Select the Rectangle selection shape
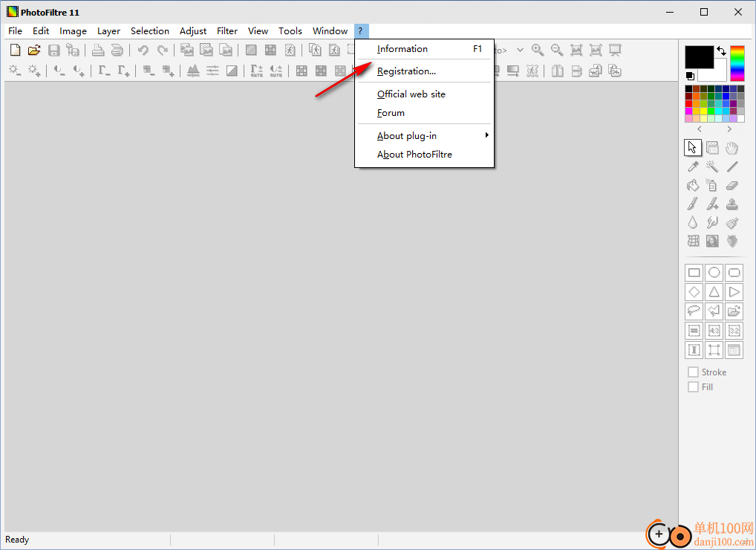The image size is (756, 550). [x=694, y=273]
